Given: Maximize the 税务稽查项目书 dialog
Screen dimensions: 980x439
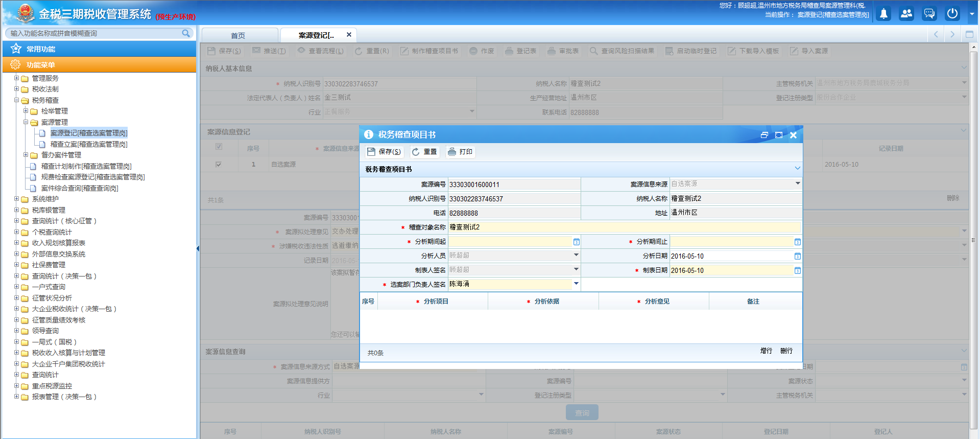Looking at the screenshot, I should (779, 135).
